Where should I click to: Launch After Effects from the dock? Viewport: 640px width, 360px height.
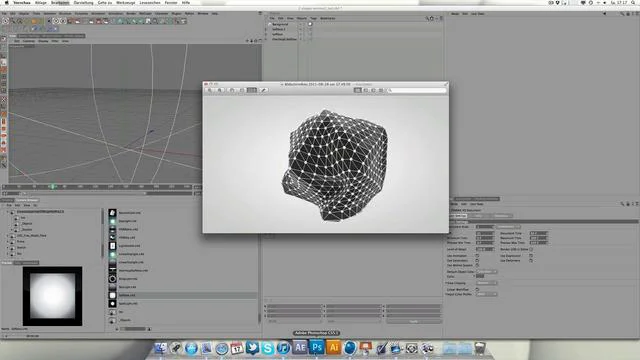[300, 347]
